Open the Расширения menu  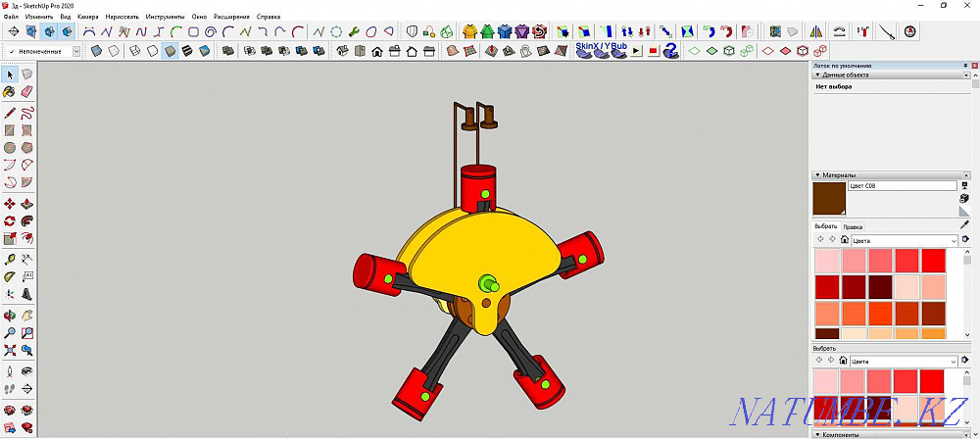pyautogui.click(x=231, y=17)
